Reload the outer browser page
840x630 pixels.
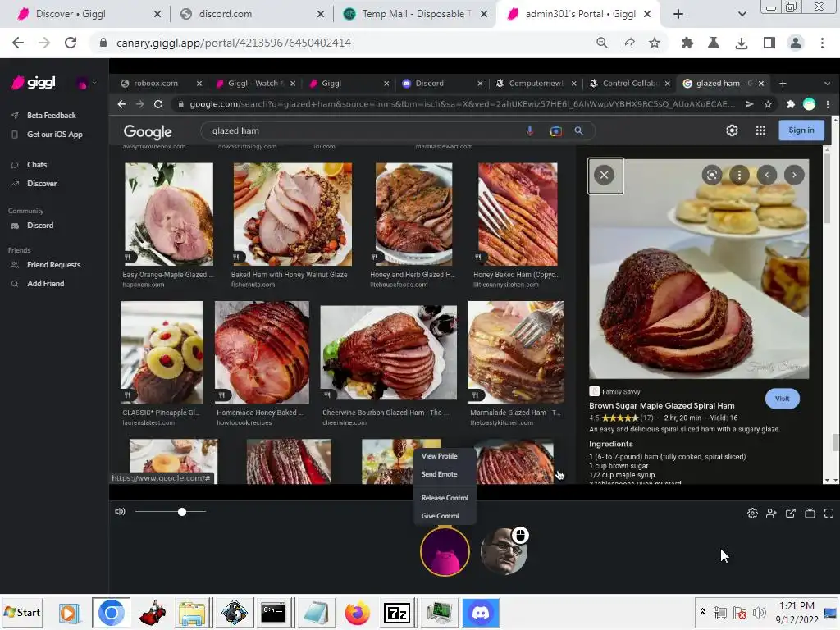[x=71, y=43]
